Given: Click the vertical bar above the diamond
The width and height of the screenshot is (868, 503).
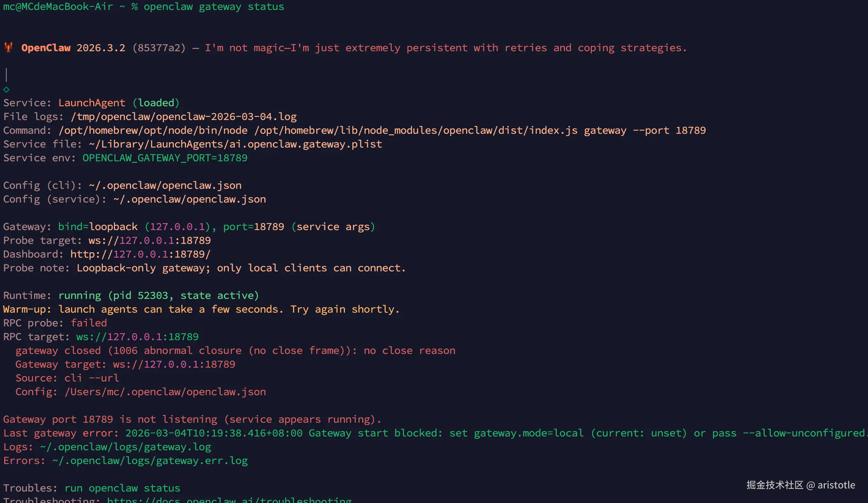Looking at the screenshot, I should pyautogui.click(x=6, y=75).
